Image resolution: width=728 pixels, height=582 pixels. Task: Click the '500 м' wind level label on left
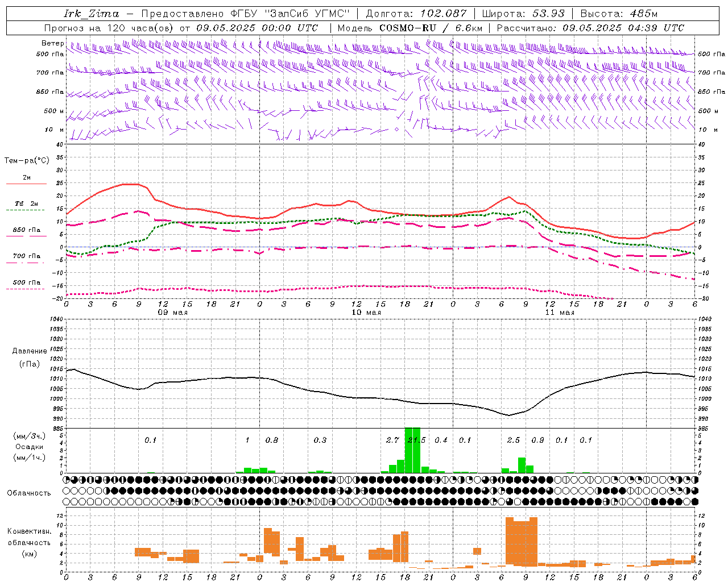click(x=54, y=111)
